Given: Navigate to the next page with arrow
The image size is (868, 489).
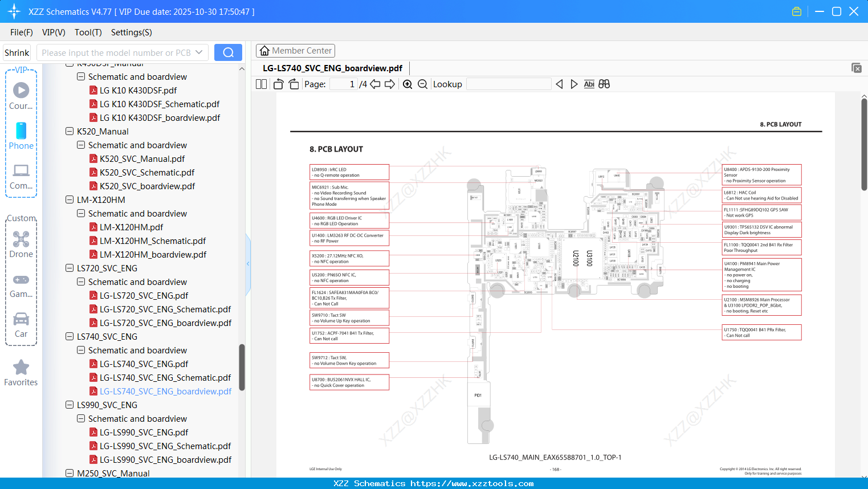Looking at the screenshot, I should tap(390, 84).
